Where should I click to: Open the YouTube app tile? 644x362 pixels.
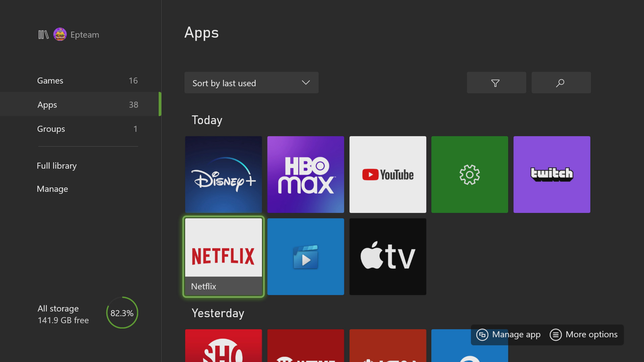[388, 174]
